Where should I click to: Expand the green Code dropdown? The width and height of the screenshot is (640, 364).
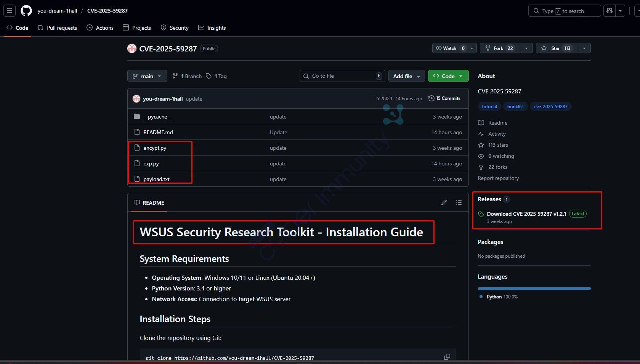448,76
